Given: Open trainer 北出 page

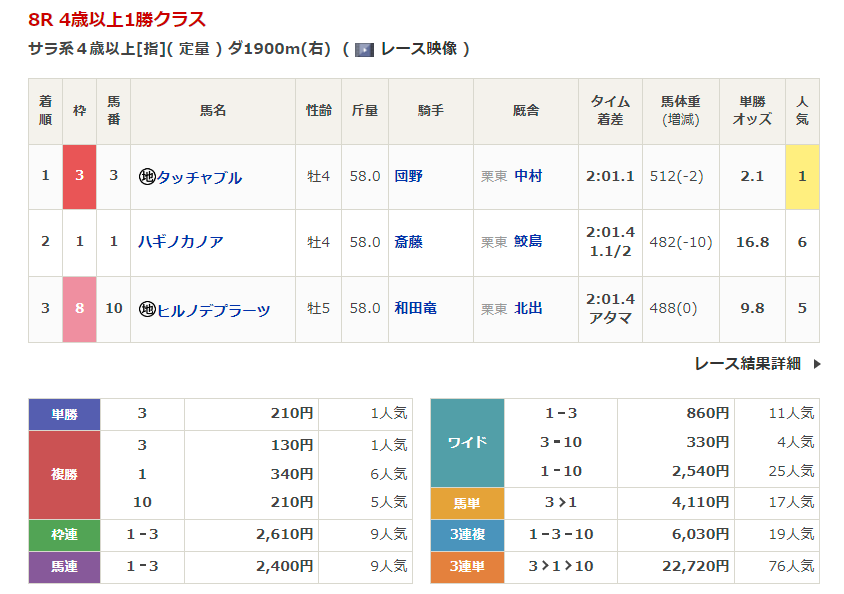Looking at the screenshot, I should [x=528, y=309].
